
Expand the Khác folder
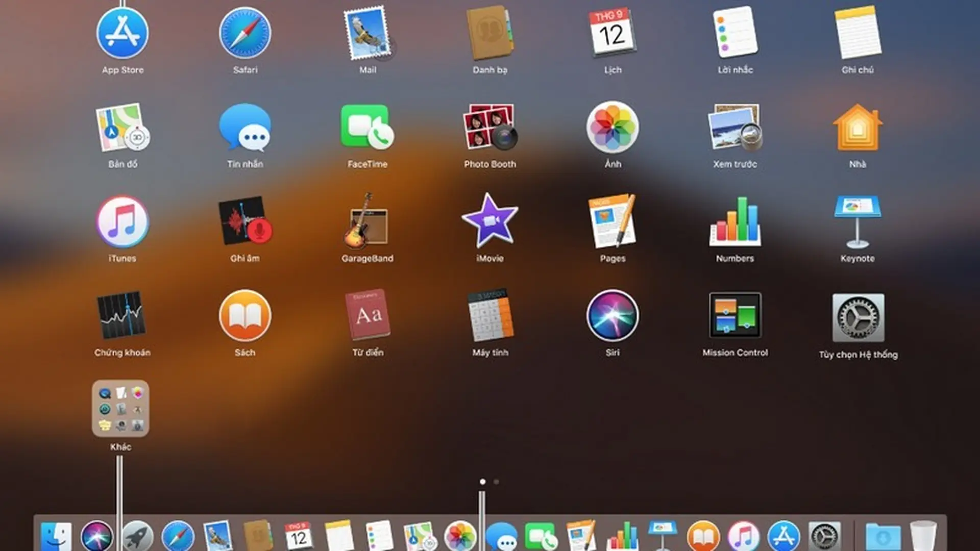click(x=120, y=408)
